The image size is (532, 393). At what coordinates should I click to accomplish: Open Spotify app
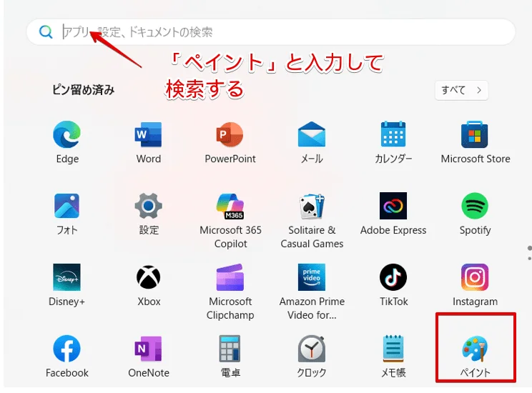475,214
